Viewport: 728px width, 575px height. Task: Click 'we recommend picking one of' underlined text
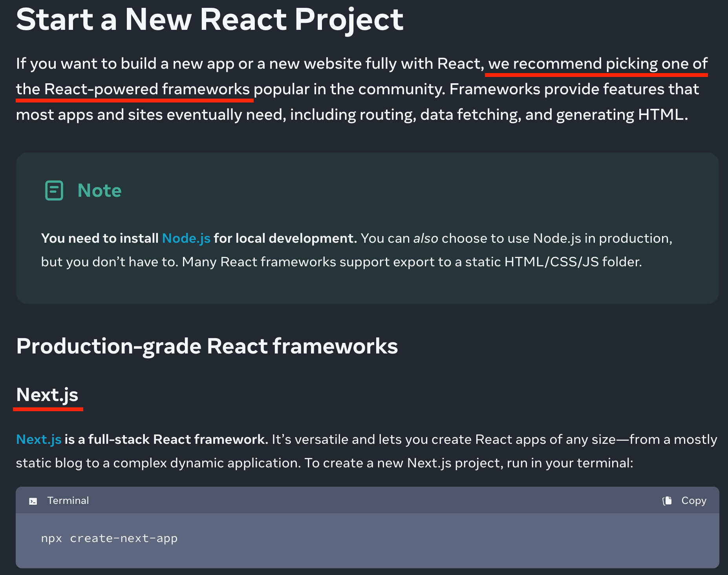pos(598,64)
